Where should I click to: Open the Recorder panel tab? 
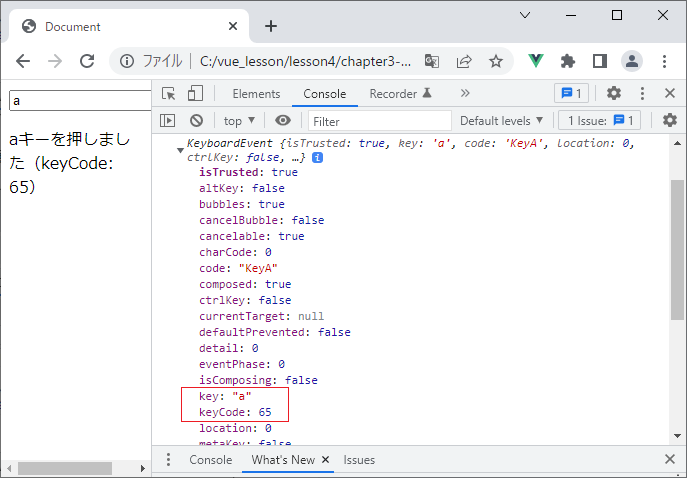coord(400,94)
